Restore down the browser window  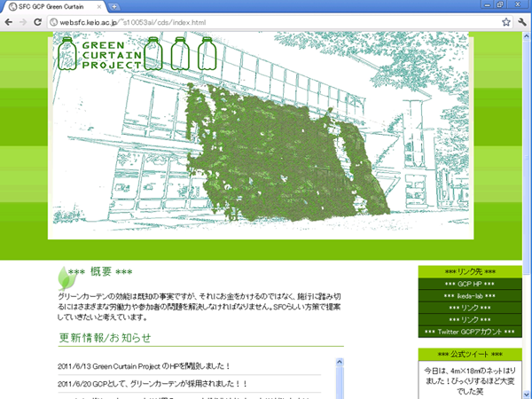pyautogui.click(x=500, y=4)
